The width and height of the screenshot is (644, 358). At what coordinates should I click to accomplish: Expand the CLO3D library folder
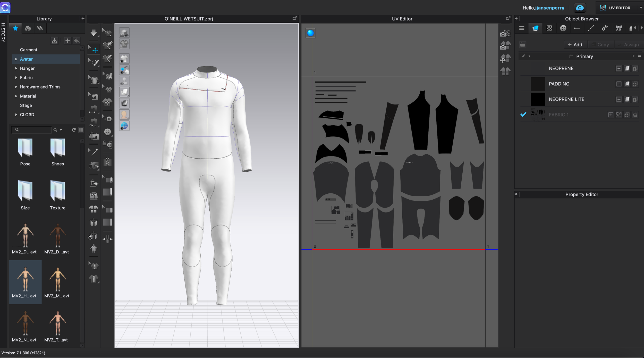16,115
